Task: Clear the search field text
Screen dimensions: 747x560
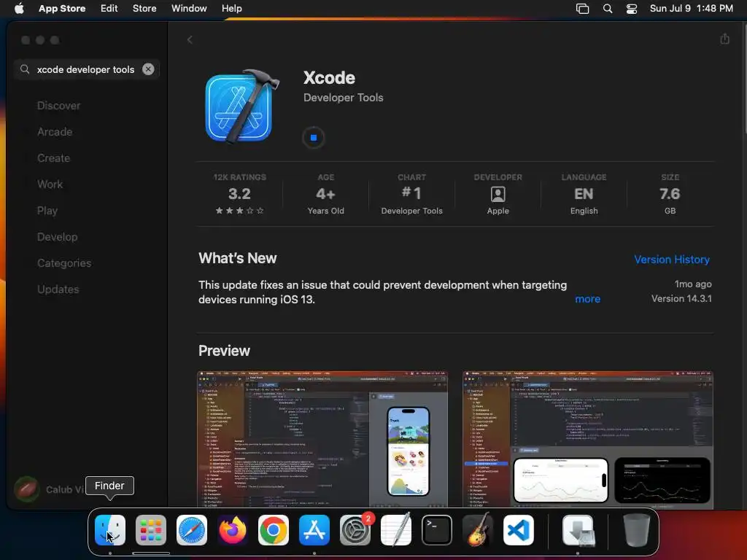Action: coord(148,69)
